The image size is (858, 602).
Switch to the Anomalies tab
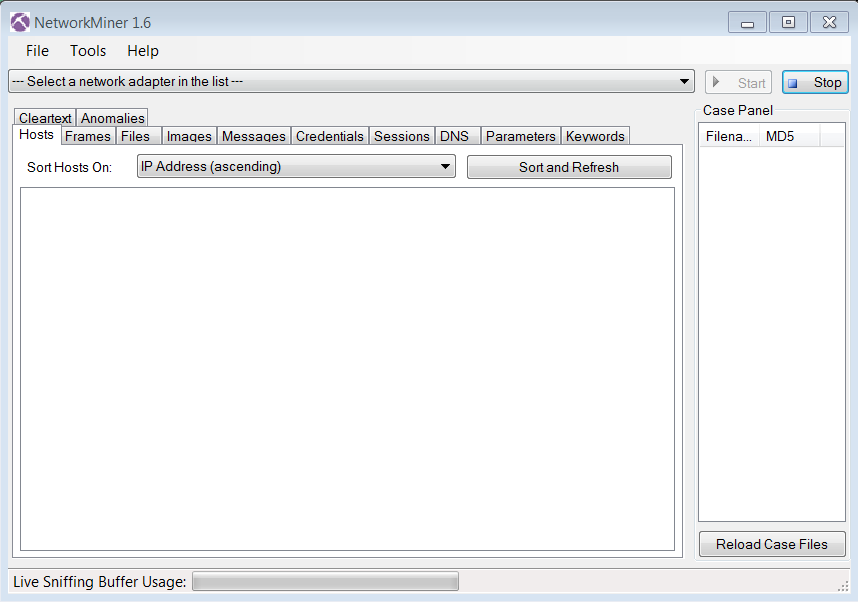tap(112, 118)
